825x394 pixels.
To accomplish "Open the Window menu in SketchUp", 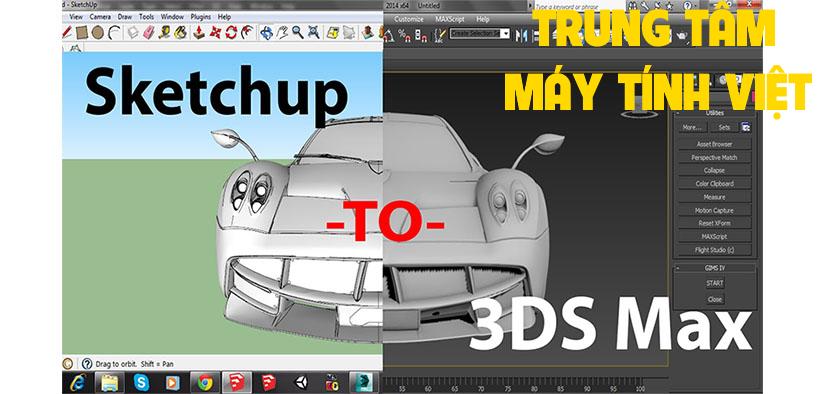I will [173, 17].
